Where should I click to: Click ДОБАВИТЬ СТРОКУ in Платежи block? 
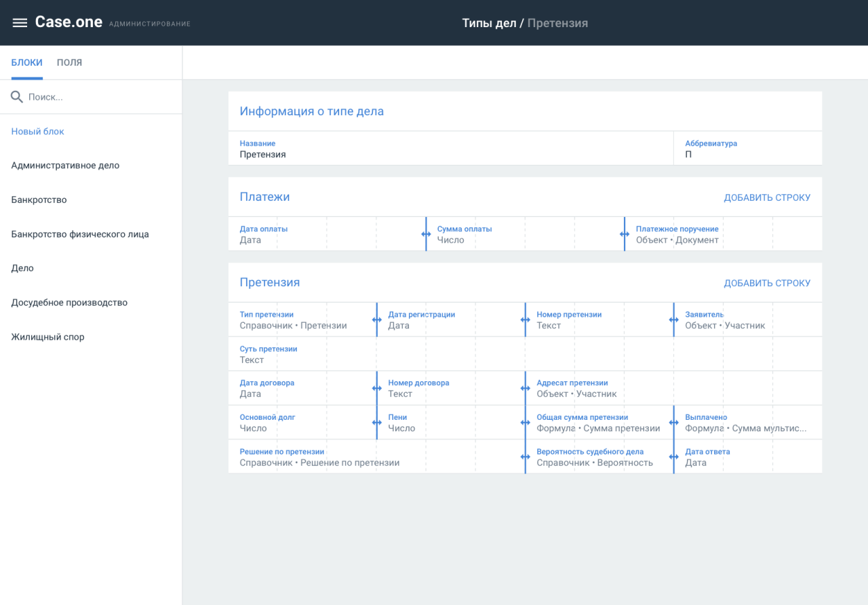tap(767, 198)
